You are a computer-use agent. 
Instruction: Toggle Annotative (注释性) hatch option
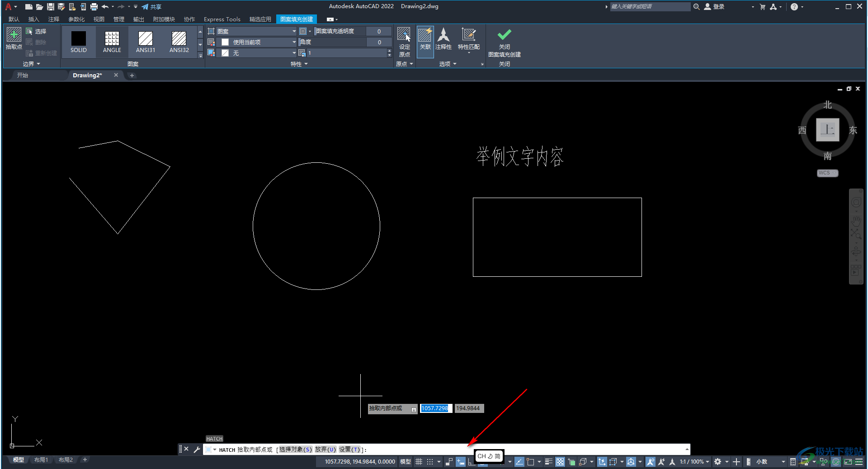coord(443,39)
